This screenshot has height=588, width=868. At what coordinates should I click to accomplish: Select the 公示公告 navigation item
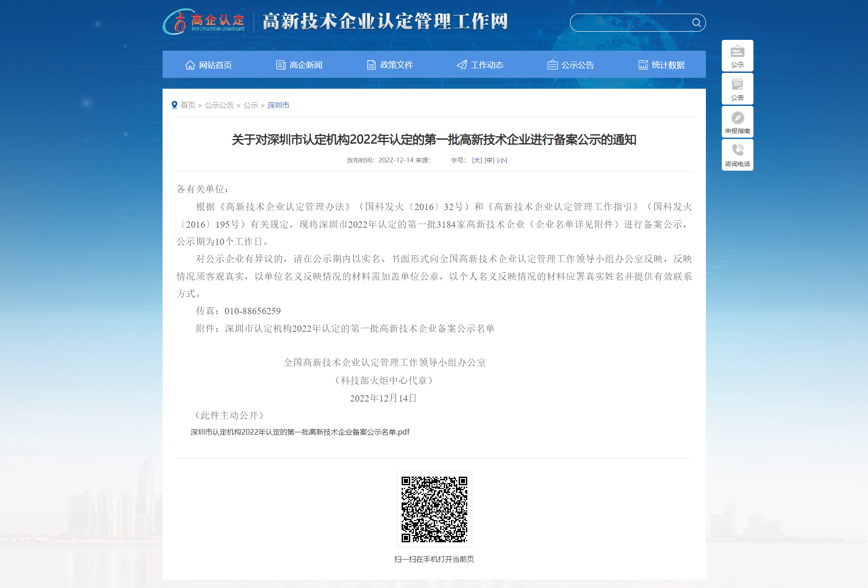click(x=571, y=65)
